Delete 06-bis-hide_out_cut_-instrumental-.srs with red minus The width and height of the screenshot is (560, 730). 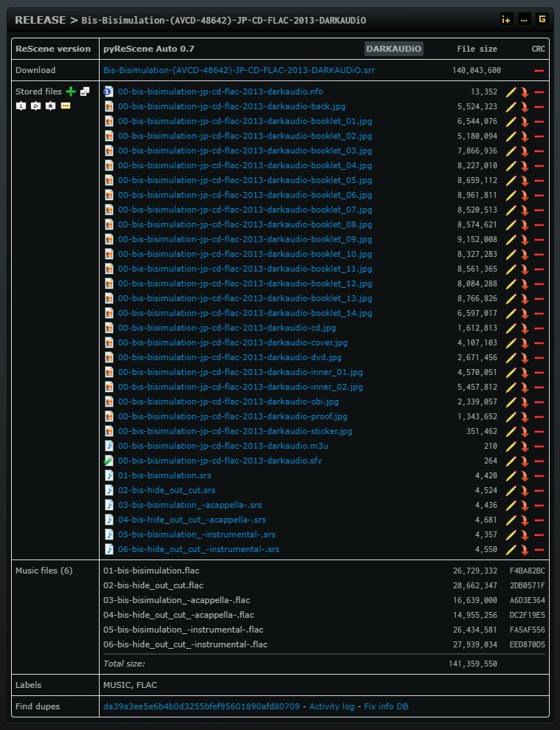click(539, 550)
